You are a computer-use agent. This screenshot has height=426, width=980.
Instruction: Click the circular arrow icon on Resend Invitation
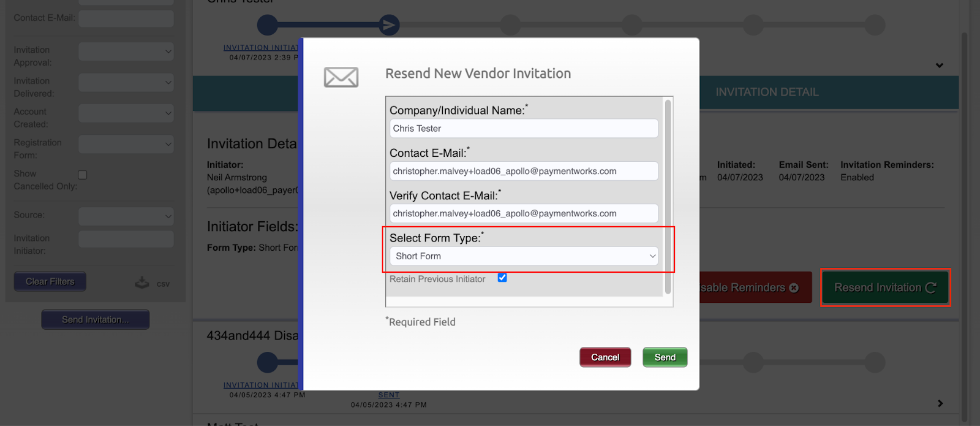click(931, 287)
